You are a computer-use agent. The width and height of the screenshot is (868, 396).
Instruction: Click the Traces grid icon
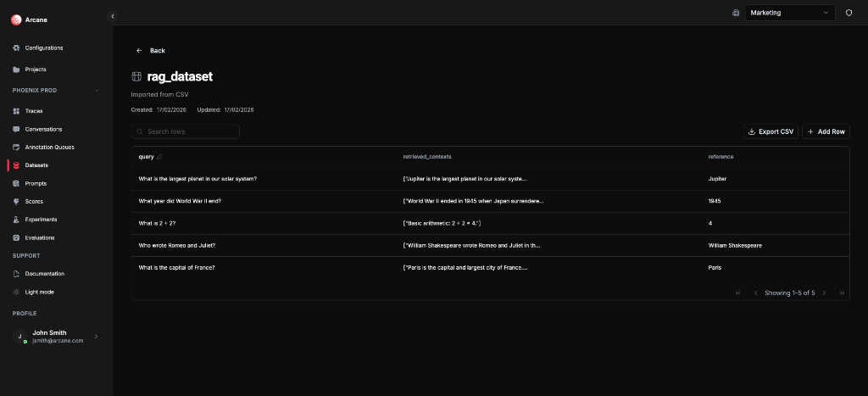[16, 111]
